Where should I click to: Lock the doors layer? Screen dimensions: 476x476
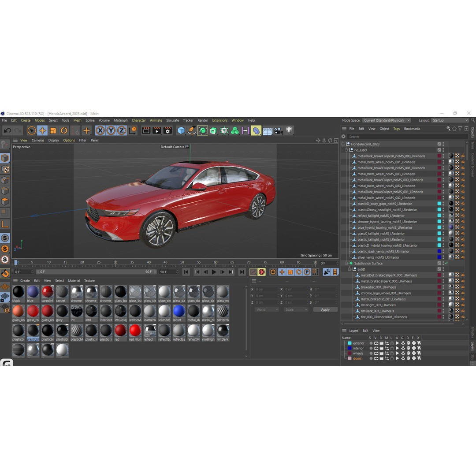[391, 358]
